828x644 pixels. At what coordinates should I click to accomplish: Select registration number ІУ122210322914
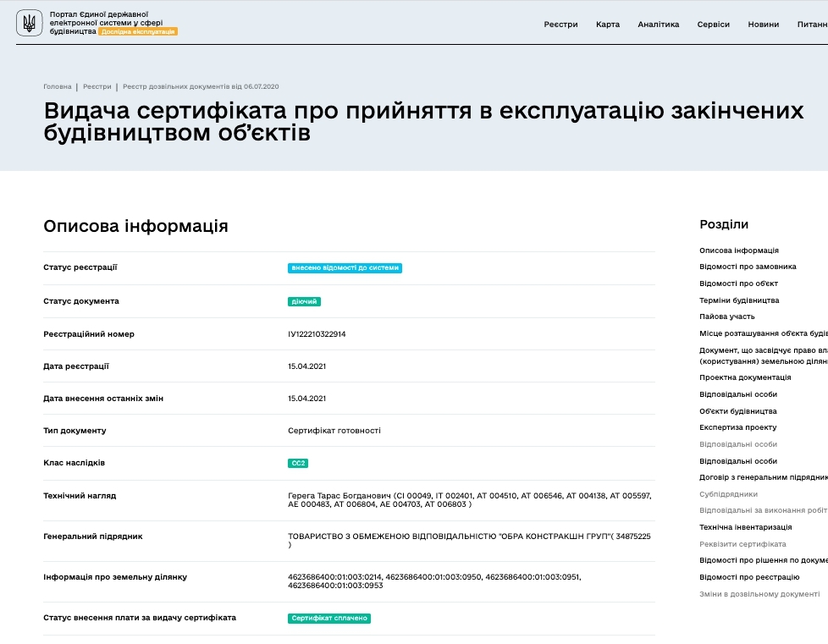(x=317, y=334)
